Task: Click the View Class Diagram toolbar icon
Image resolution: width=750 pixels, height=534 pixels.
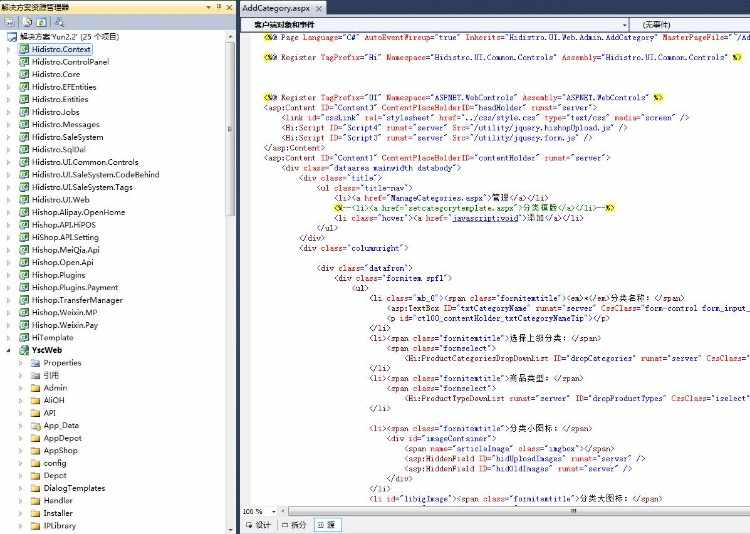Action: tap(59, 22)
